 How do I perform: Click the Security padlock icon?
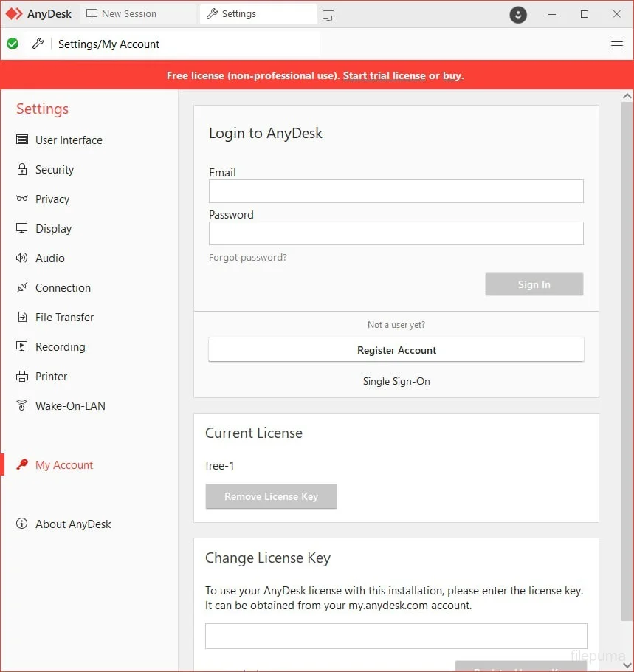pos(22,169)
